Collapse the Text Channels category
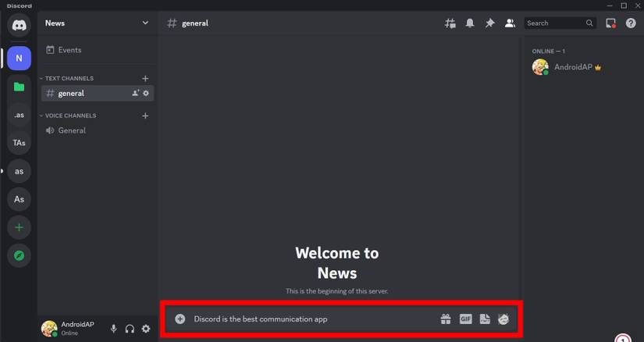Screen dimensions: 644x342 [69, 78]
